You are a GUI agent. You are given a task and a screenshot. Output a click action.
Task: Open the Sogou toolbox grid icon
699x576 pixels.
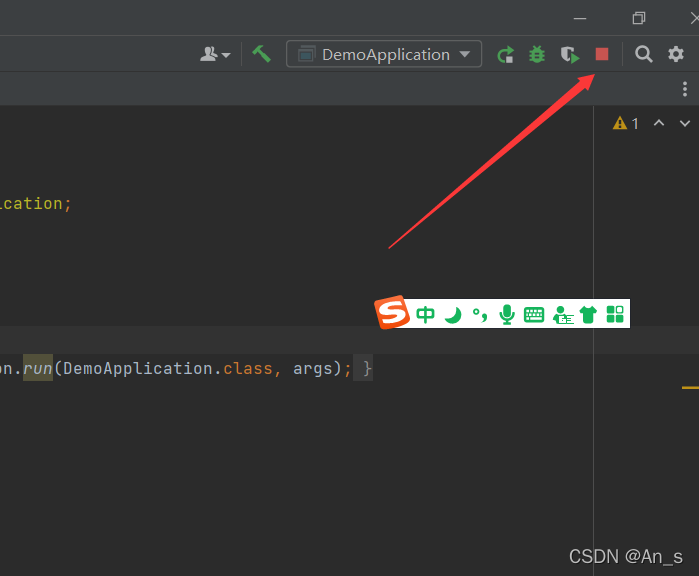615,314
